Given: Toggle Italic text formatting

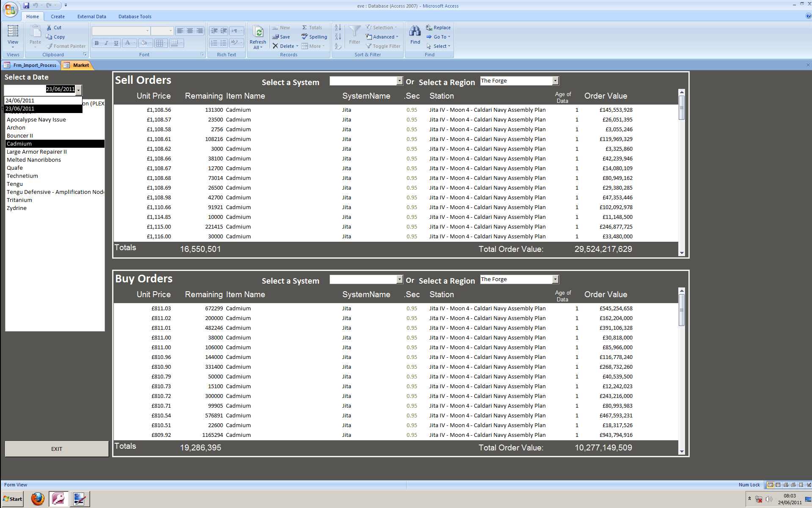Looking at the screenshot, I should [106, 43].
